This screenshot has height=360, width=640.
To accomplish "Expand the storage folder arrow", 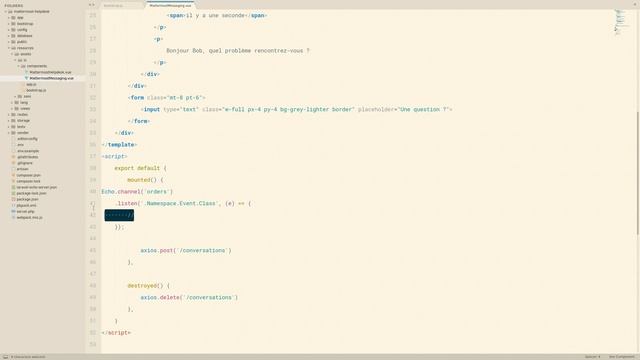I will tap(9, 120).
